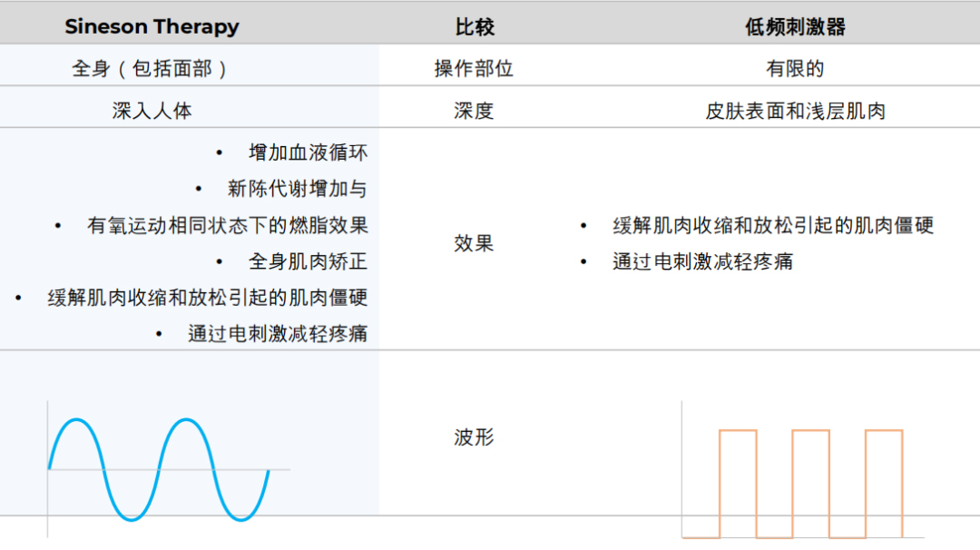
Task: Select the '深入人体' cell
Action: pos(152,111)
